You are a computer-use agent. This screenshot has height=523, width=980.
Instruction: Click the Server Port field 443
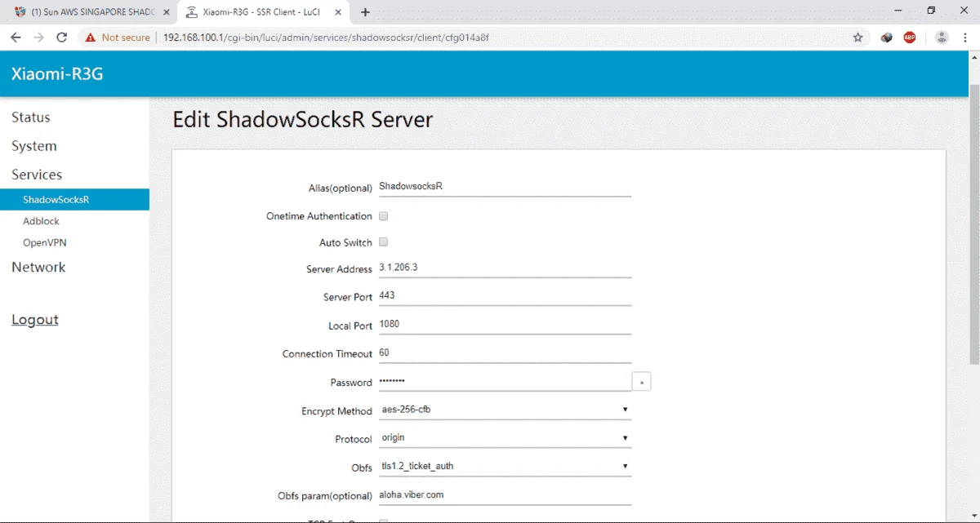click(505, 295)
